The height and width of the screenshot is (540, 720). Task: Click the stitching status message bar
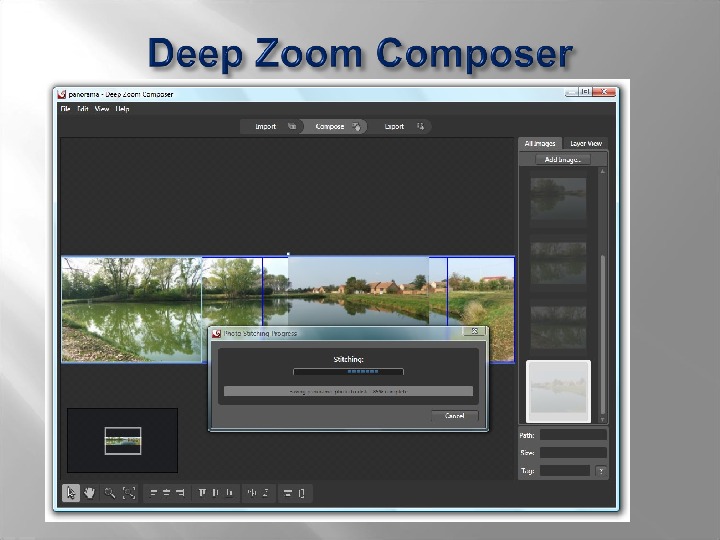coord(349,392)
